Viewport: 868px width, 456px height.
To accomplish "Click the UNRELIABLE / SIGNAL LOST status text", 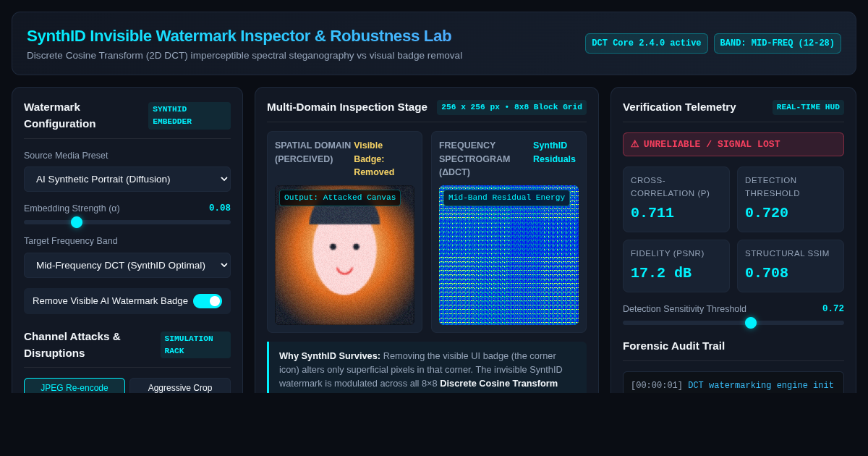I will (712, 144).
